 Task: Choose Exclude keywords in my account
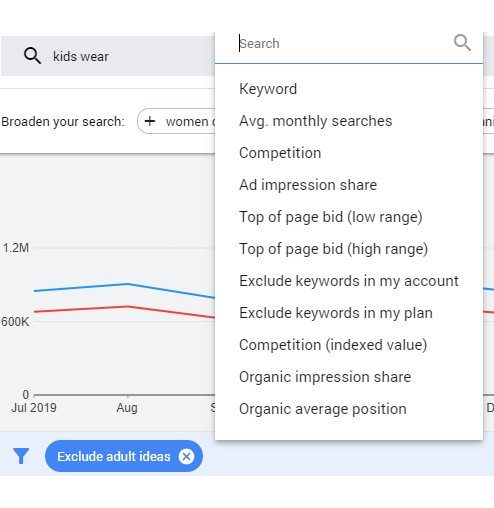pos(349,281)
